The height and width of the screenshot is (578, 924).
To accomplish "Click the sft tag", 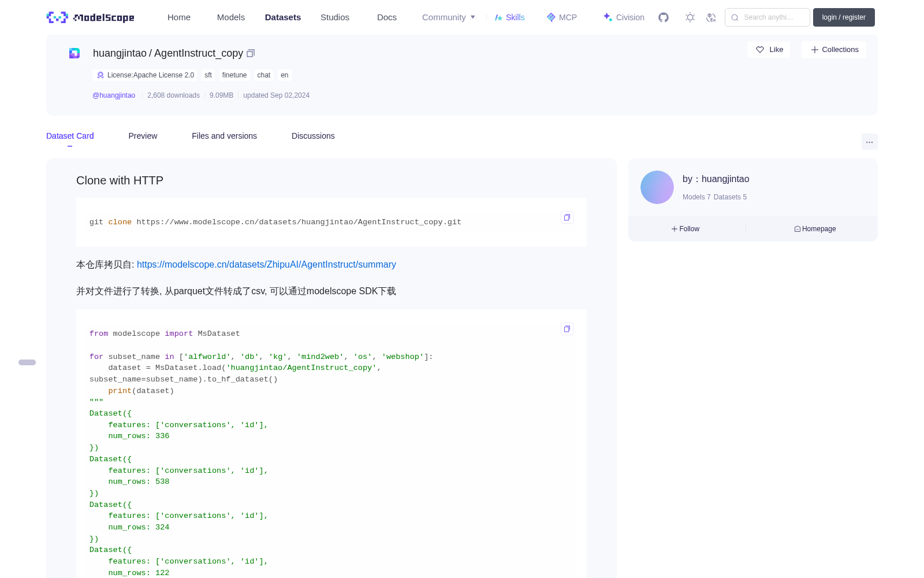I will 208,75.
